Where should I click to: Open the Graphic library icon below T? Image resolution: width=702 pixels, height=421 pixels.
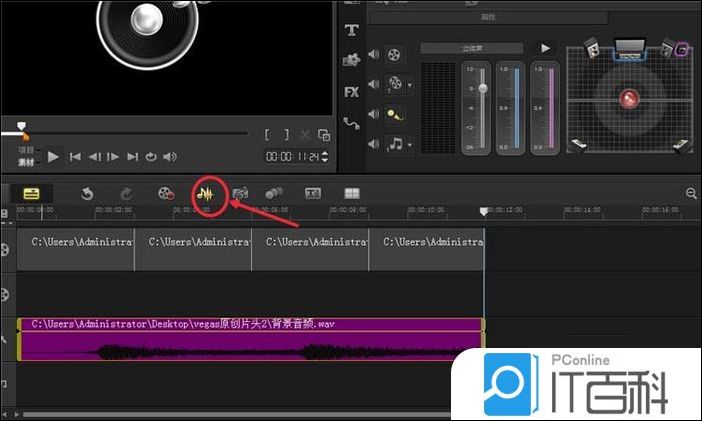(351, 60)
